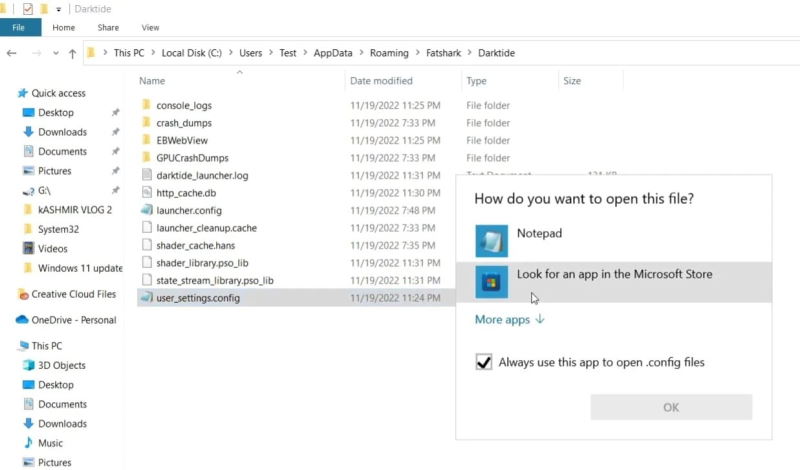The image size is (800, 470).
Task: Sort by the Size column header
Action: click(x=572, y=81)
